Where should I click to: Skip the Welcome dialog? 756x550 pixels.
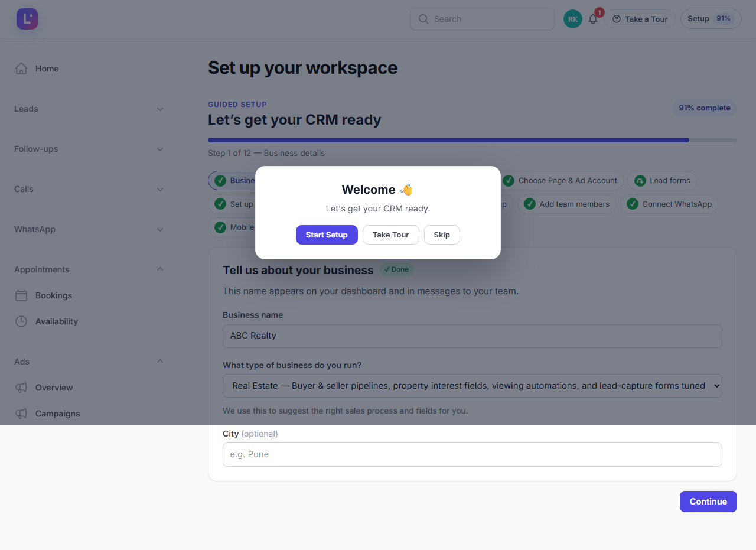442,235
